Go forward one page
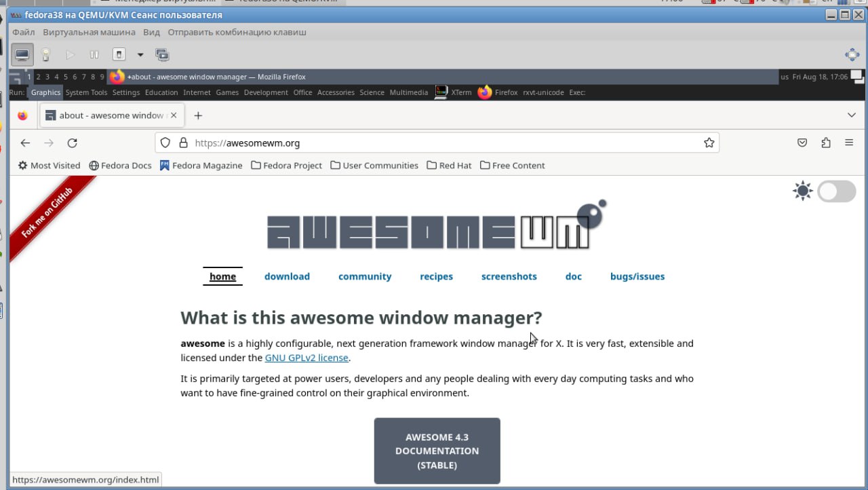The image size is (868, 490). click(49, 143)
